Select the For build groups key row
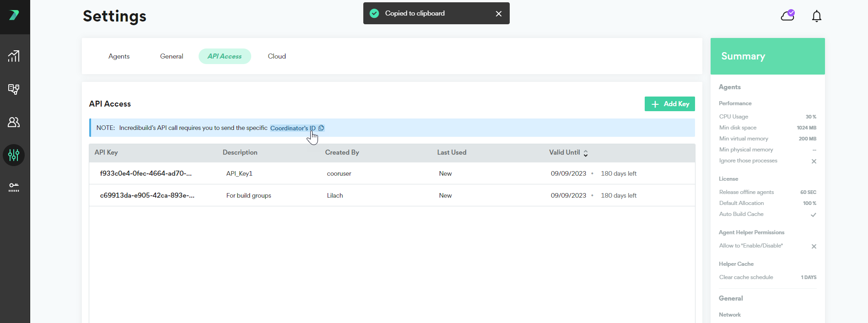868x323 pixels. coord(392,195)
